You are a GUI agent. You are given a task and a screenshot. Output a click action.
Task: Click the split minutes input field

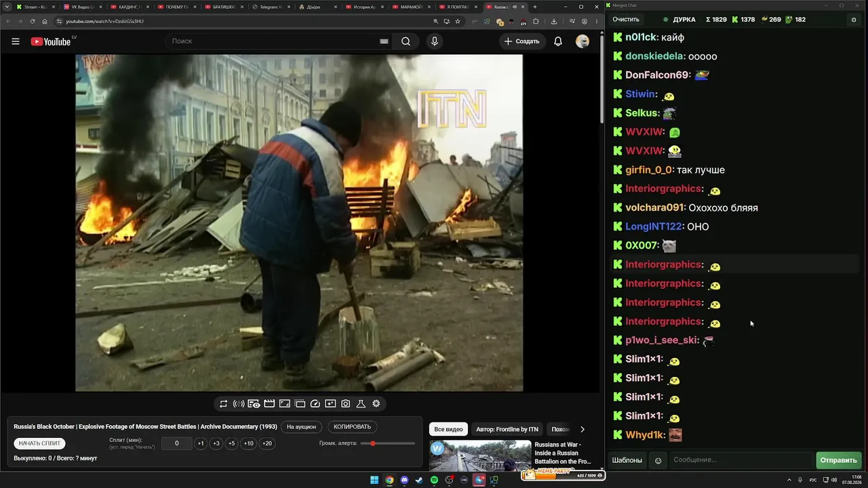click(176, 443)
